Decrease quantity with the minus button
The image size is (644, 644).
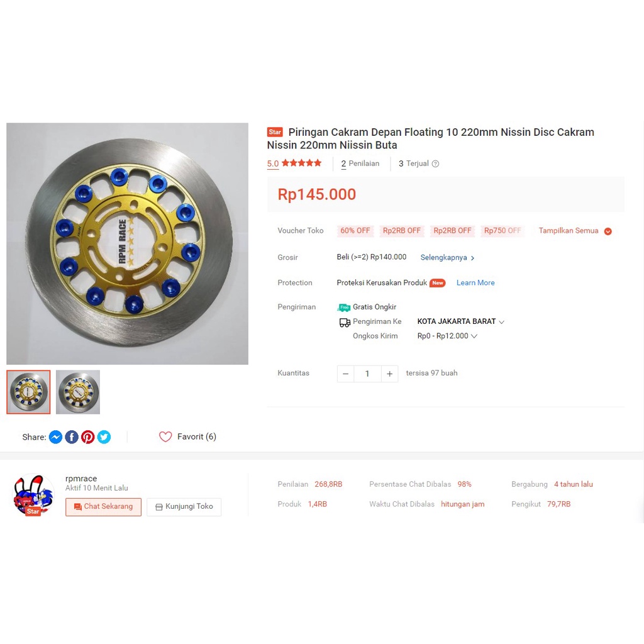pos(345,374)
